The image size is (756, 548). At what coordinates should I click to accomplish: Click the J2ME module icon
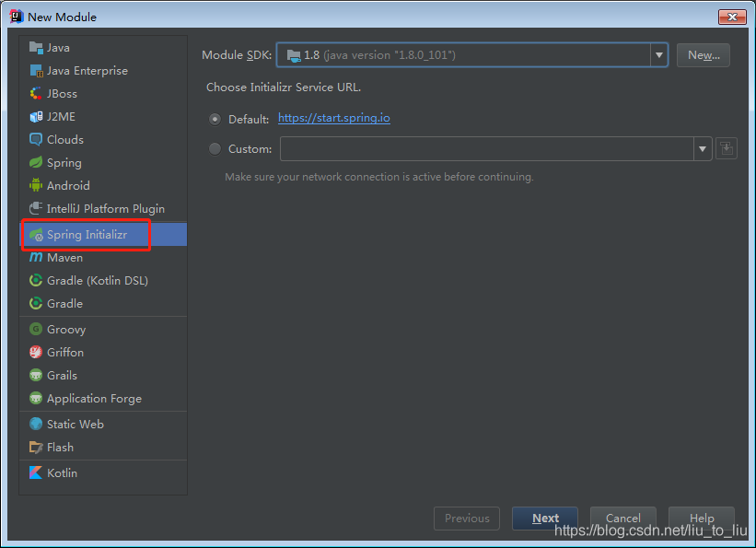(36, 117)
